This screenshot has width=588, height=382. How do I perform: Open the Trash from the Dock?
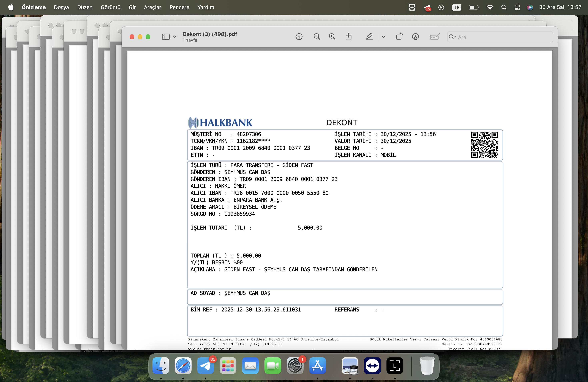coord(427,365)
